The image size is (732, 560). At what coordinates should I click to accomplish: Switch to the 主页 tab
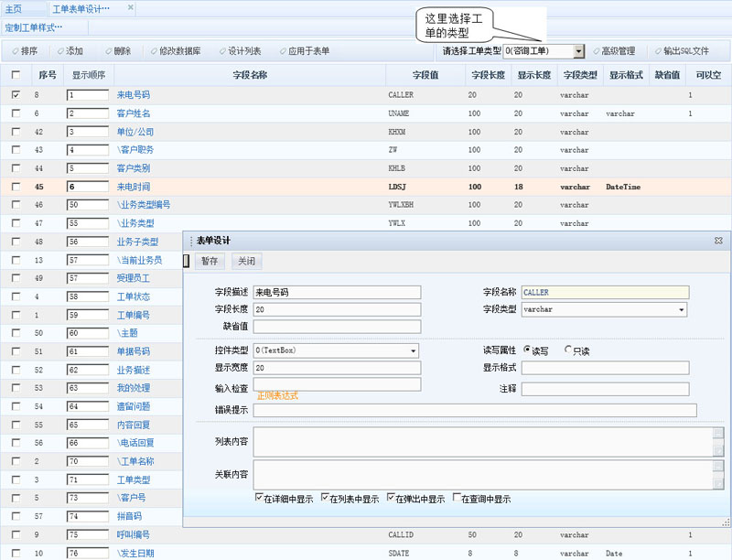pyautogui.click(x=14, y=9)
